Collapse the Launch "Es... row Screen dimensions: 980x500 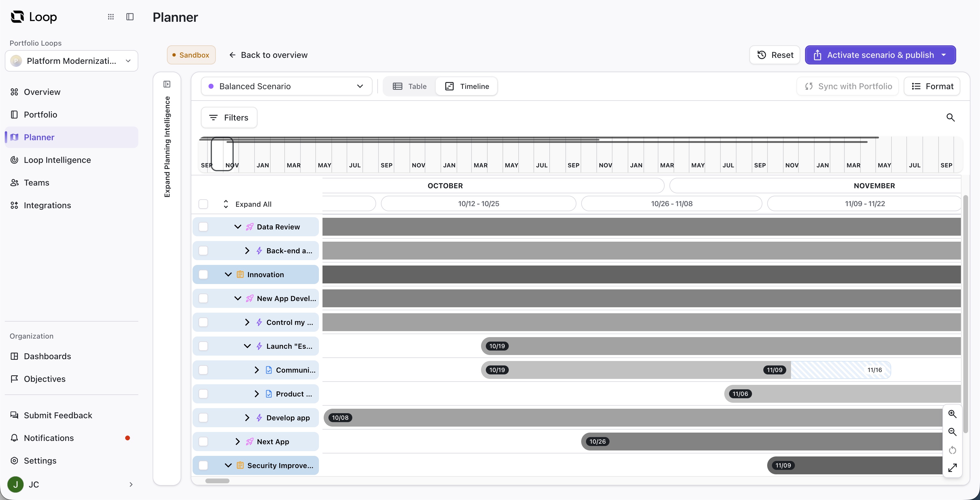click(247, 346)
